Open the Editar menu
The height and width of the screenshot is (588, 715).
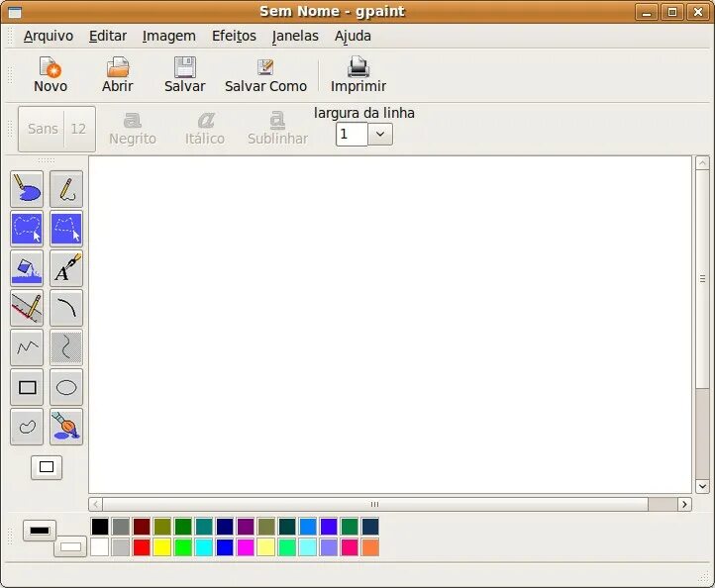point(108,36)
